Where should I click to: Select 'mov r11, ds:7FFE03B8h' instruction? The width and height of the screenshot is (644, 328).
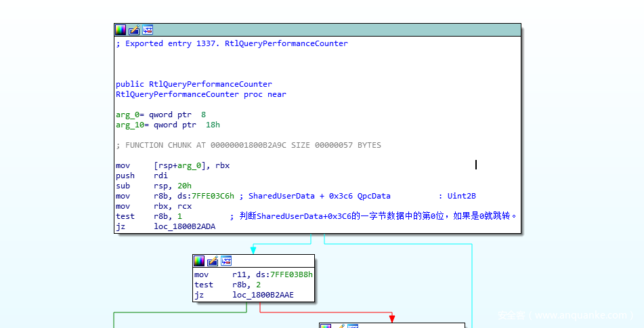[x=253, y=274]
